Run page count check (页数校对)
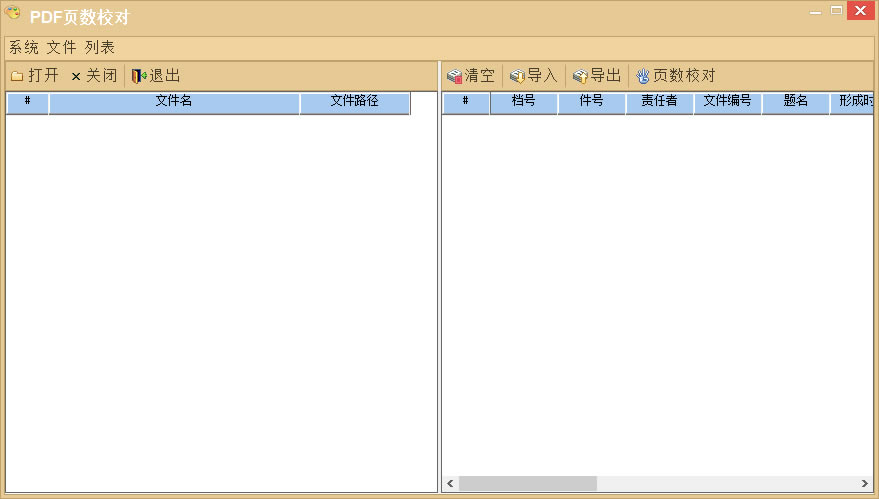The height and width of the screenshot is (499, 879). [676, 76]
